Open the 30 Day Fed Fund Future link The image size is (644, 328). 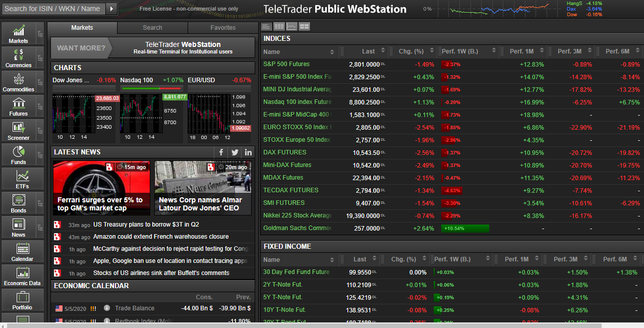(296, 272)
